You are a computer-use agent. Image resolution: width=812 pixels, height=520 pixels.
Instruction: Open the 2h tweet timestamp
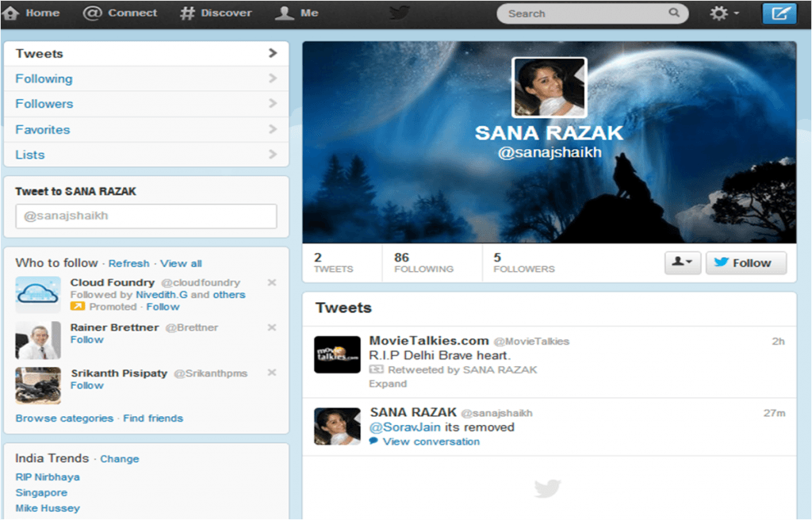[x=778, y=342]
